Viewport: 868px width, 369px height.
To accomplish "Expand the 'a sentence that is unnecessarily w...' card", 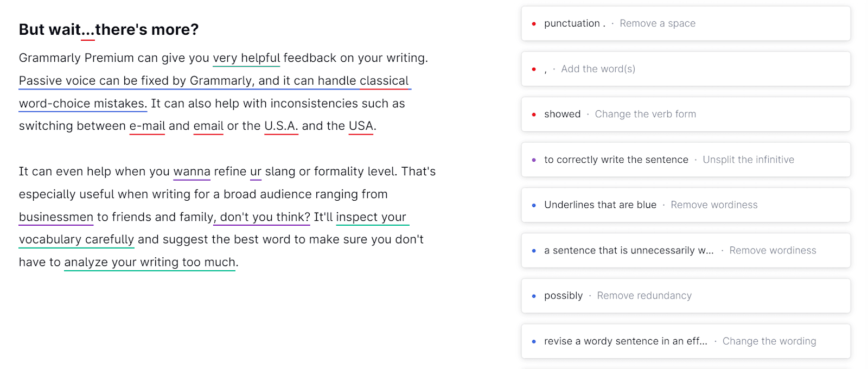I will click(685, 250).
